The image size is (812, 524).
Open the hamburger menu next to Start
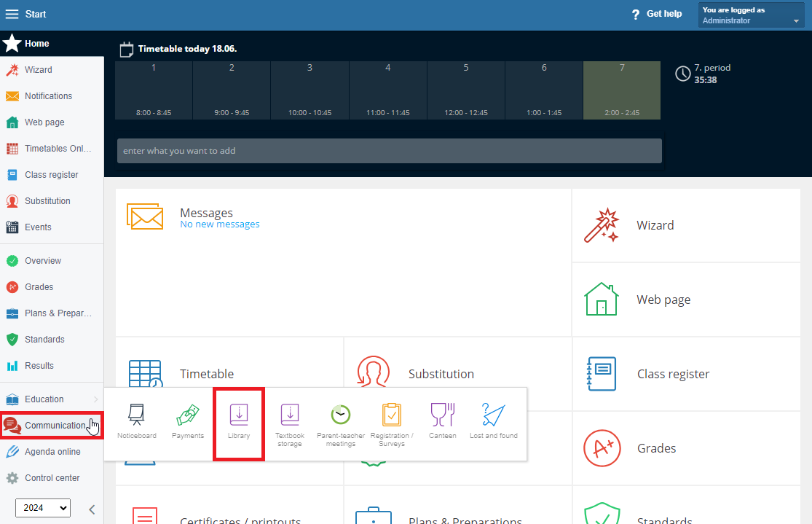click(x=12, y=14)
